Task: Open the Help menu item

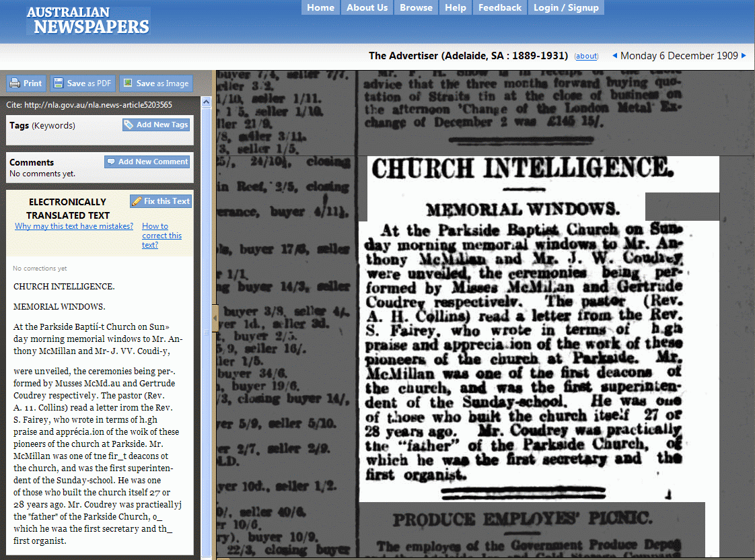Action: [456, 7]
